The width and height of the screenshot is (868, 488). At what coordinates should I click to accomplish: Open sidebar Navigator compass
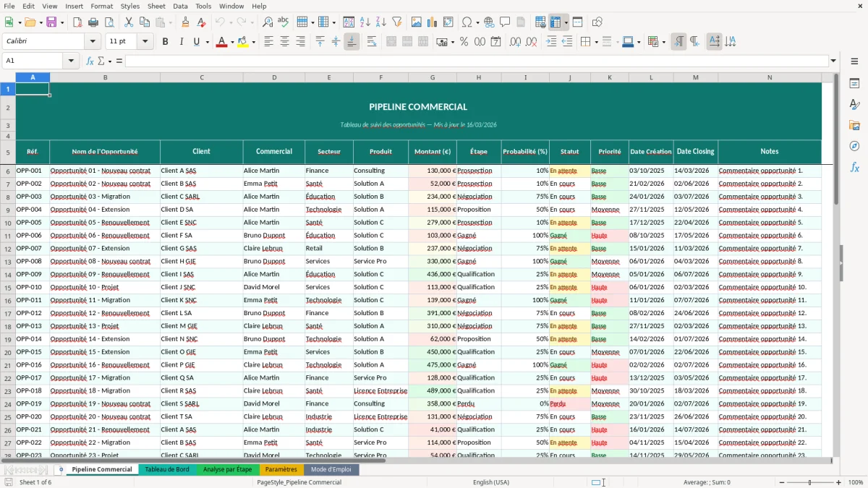(x=854, y=147)
